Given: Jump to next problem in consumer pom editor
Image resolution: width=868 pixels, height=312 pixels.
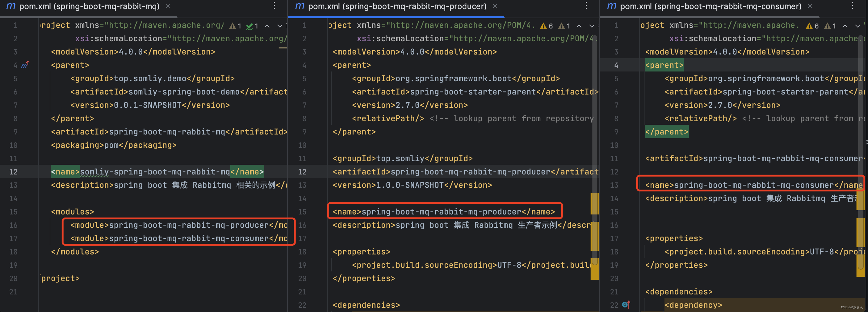Looking at the screenshot, I should [x=858, y=26].
